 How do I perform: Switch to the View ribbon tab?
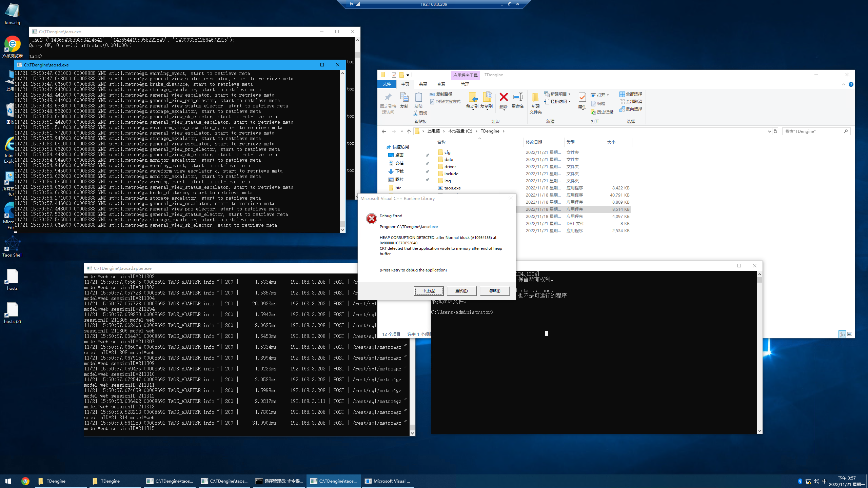pyautogui.click(x=441, y=84)
